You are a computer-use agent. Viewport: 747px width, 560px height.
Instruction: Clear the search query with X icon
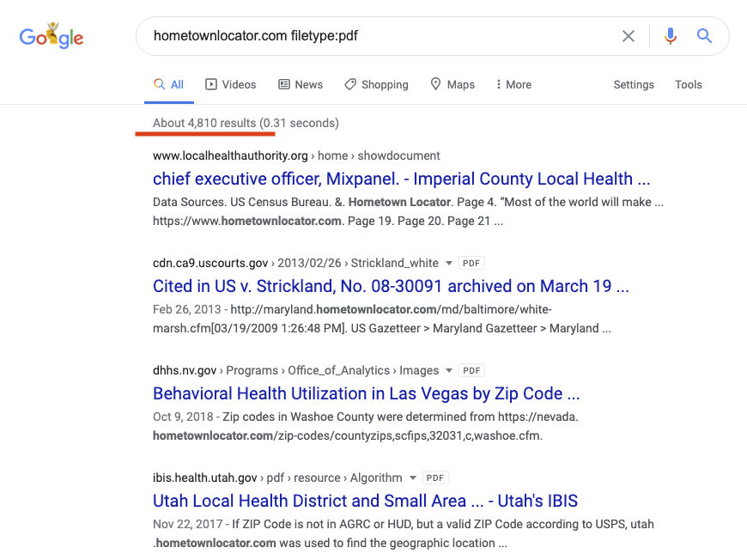(629, 36)
